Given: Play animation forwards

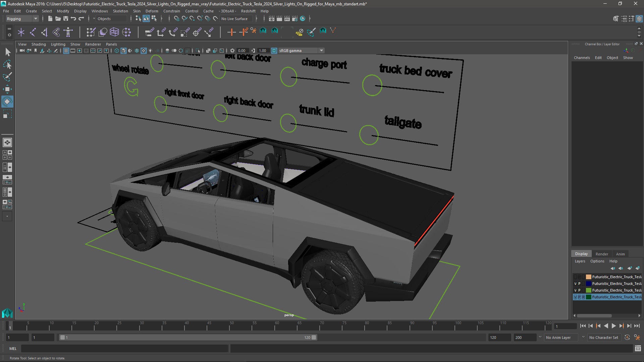Looking at the screenshot, I should (613, 326).
